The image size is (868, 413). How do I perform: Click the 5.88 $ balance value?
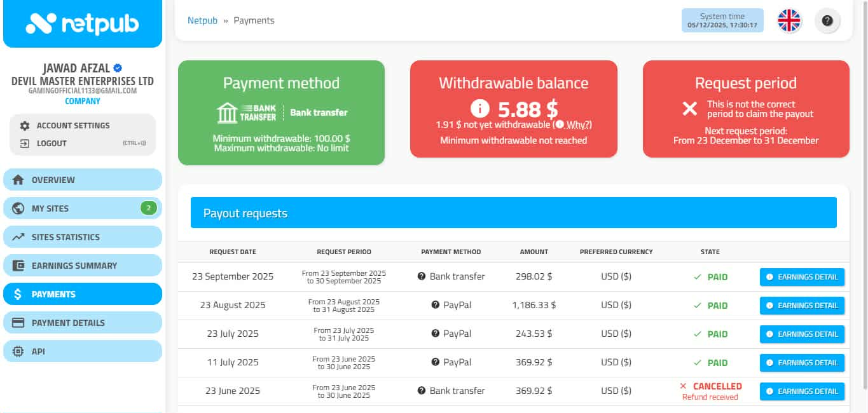click(528, 109)
